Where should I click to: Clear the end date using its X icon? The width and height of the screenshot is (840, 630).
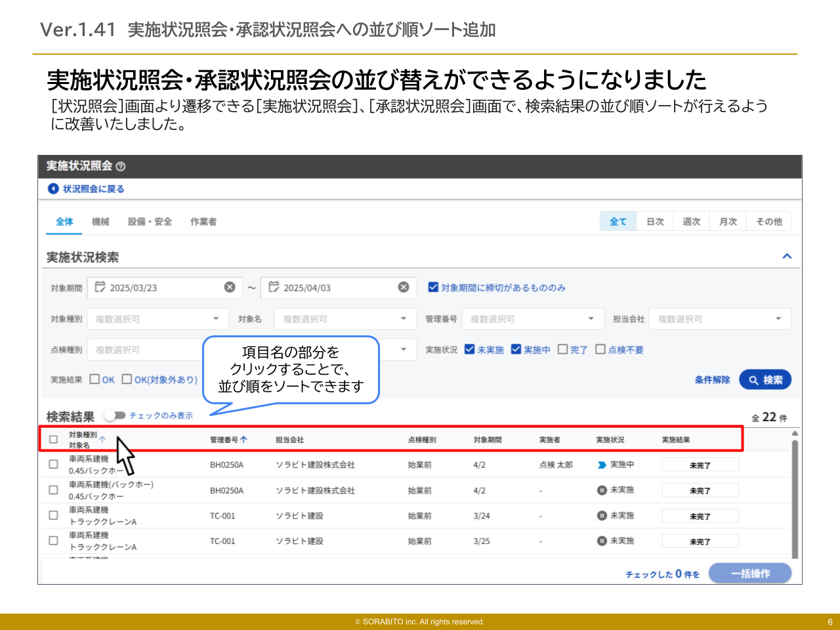tap(402, 287)
